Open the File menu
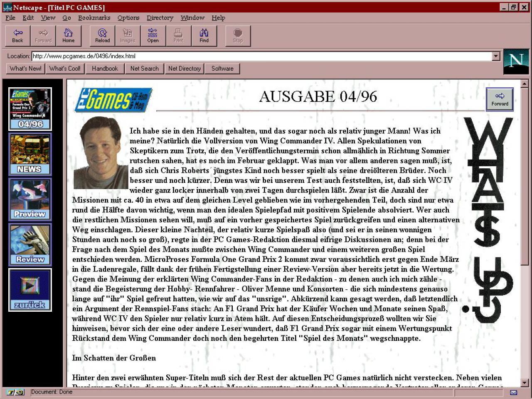The image size is (532, 399). tap(10, 17)
